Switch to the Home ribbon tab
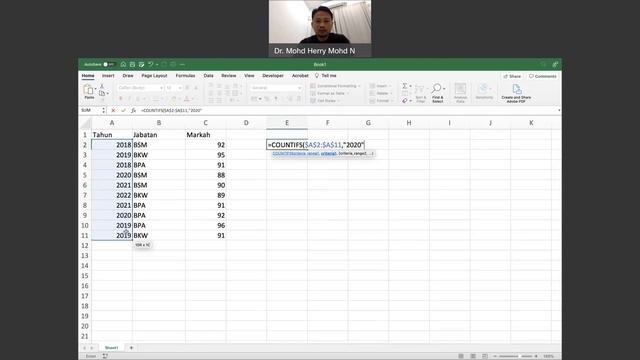 [88, 76]
